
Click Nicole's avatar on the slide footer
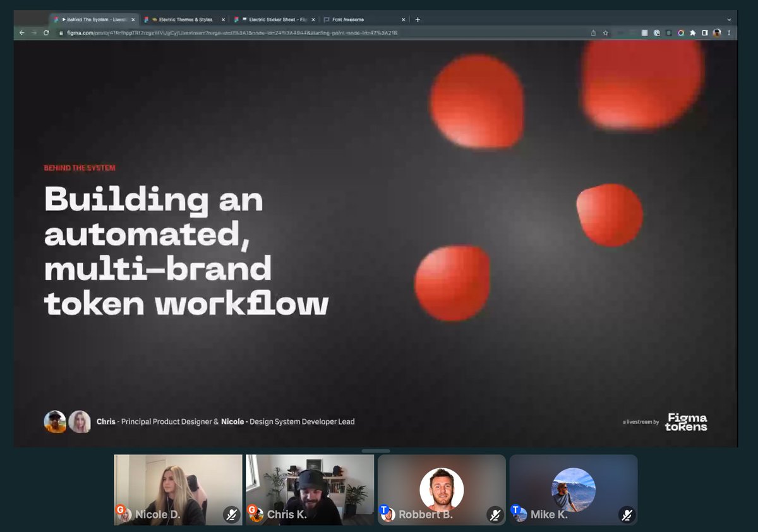click(80, 421)
